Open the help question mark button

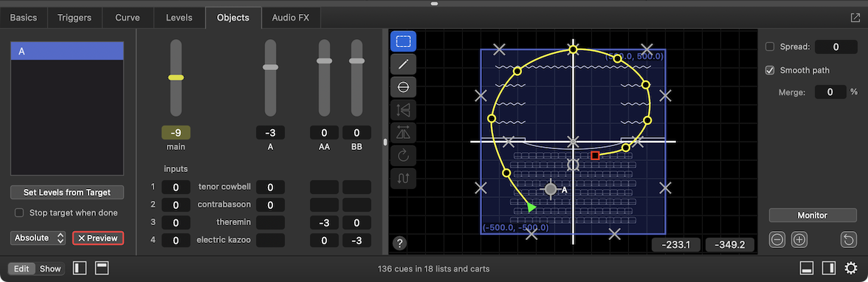coord(400,243)
